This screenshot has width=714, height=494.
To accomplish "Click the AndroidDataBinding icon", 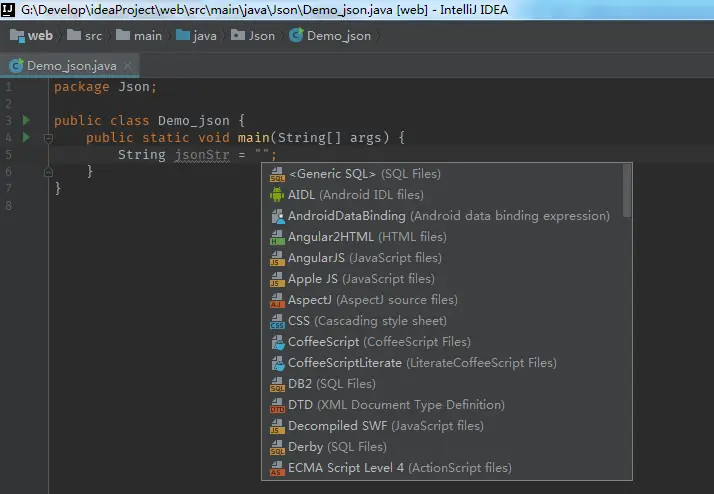I will point(277,216).
